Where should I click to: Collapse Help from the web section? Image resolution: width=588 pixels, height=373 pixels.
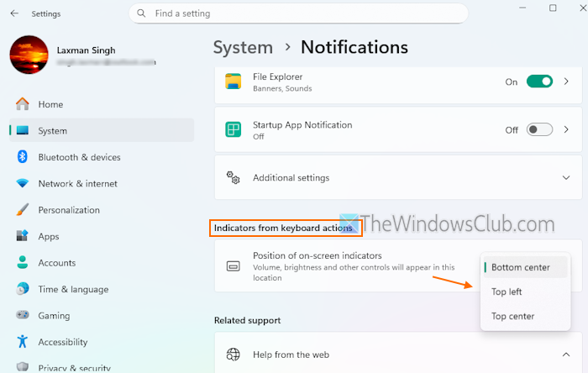(x=566, y=355)
